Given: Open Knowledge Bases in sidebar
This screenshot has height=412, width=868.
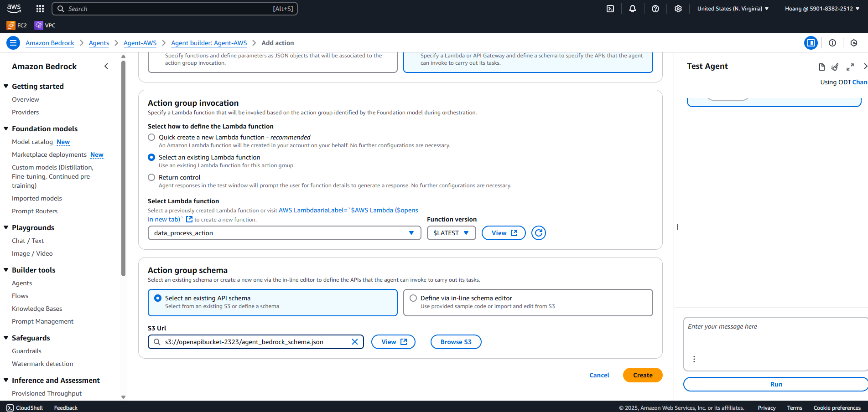Looking at the screenshot, I should click(x=37, y=309).
